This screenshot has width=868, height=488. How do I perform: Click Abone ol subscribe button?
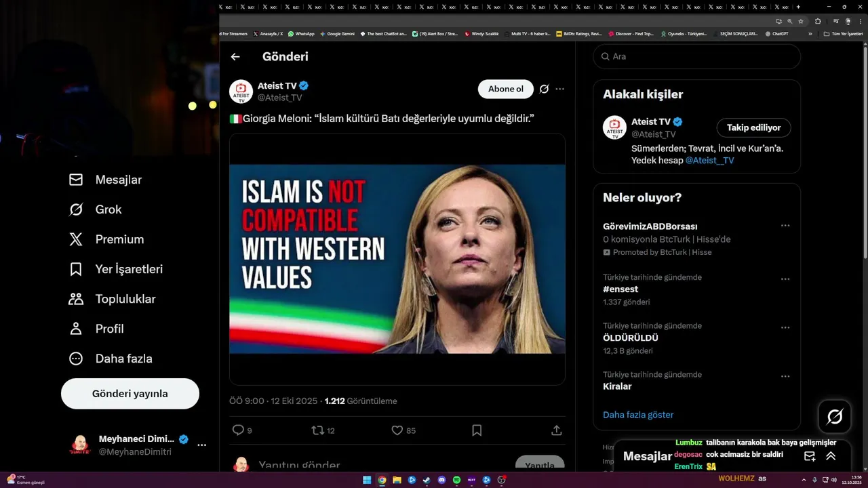click(506, 89)
